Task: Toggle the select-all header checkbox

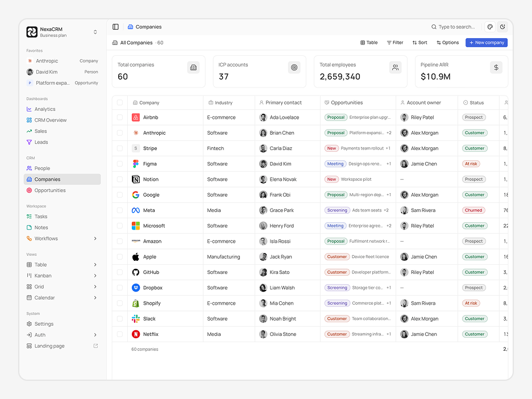Action: [120, 102]
